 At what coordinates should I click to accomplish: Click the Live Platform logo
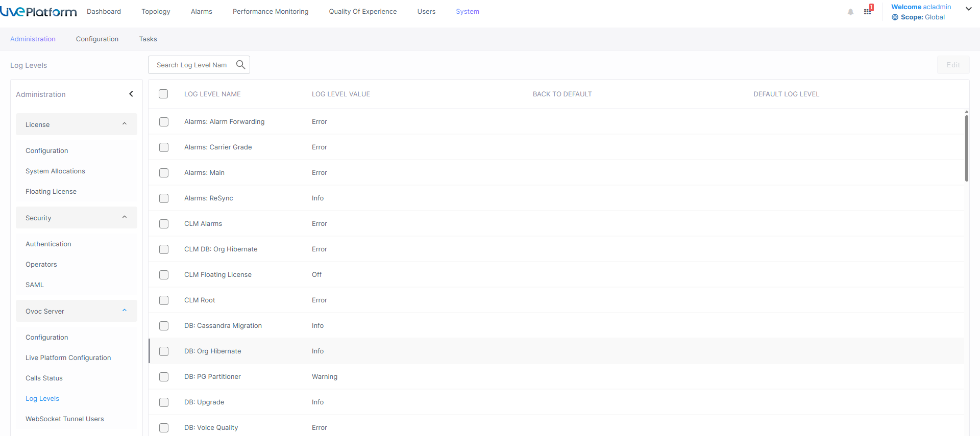38,12
